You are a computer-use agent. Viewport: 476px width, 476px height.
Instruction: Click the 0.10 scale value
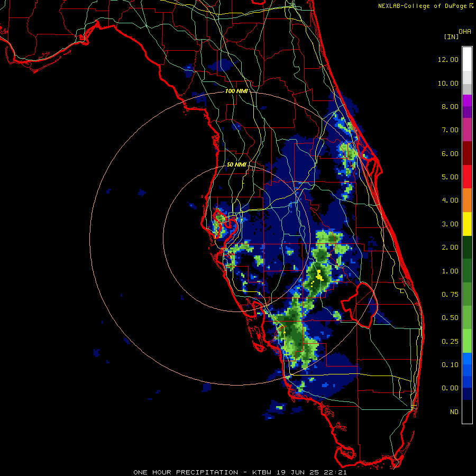[450, 365]
